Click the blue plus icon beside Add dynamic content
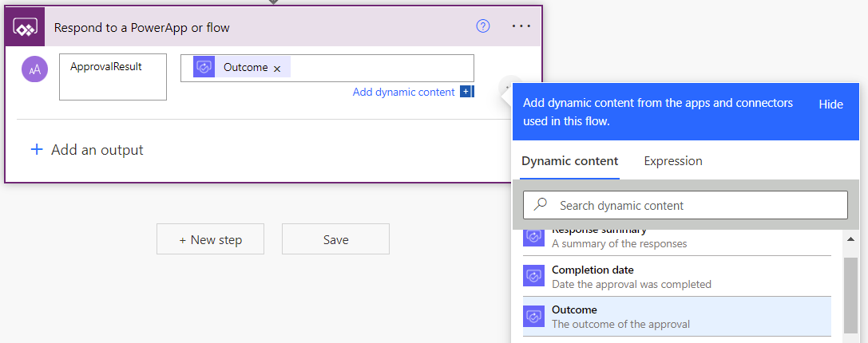The image size is (868, 343). [466, 92]
